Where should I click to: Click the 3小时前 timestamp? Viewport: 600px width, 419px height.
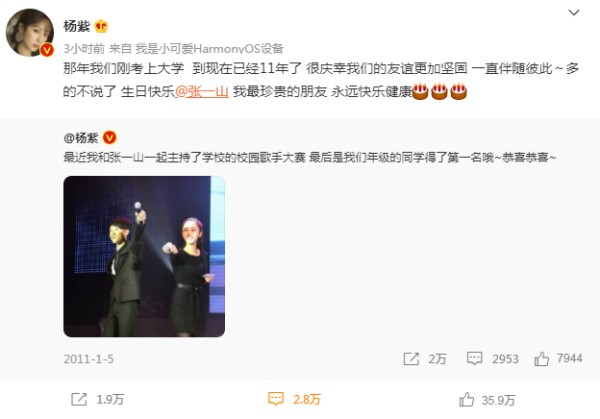click(x=84, y=49)
